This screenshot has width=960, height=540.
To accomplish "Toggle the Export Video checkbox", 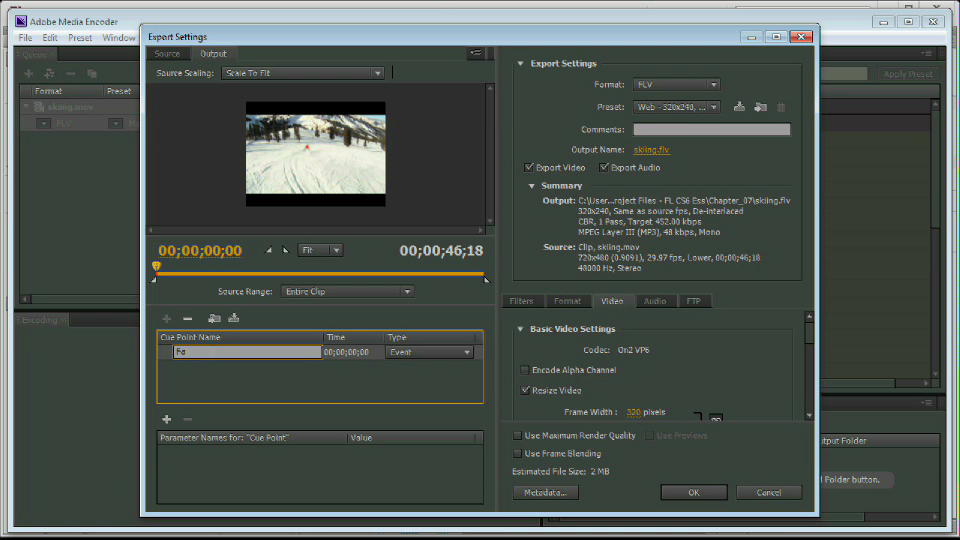I will pos(529,167).
